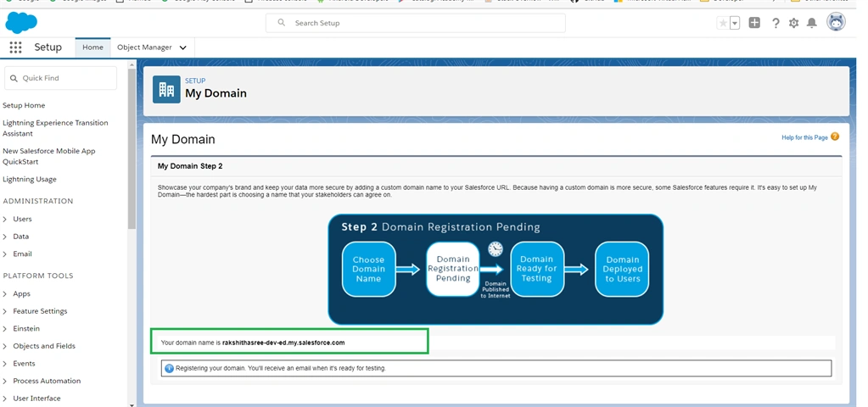Click the favorites star icon
The width and height of the screenshot is (868, 407).
pos(723,23)
